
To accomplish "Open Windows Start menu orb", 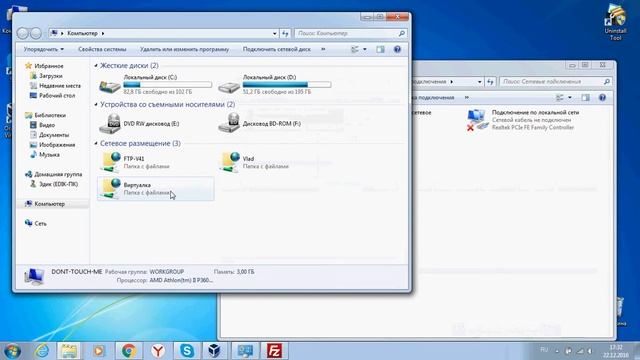I will pyautogui.click(x=12, y=351).
